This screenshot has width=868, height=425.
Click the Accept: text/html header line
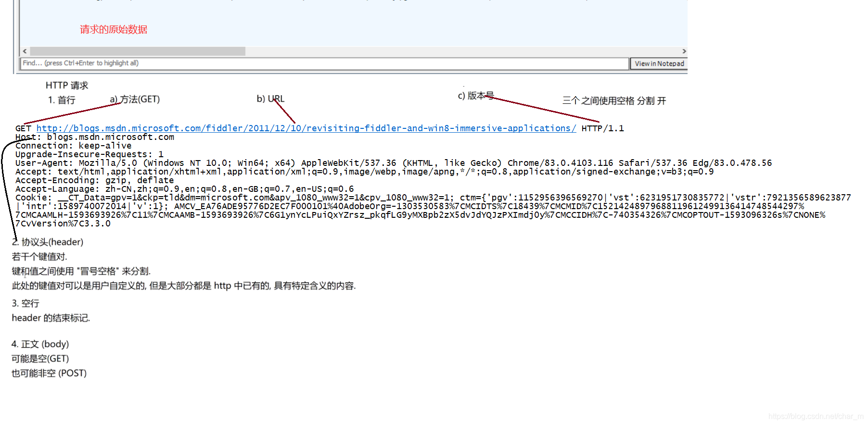[x=365, y=172]
